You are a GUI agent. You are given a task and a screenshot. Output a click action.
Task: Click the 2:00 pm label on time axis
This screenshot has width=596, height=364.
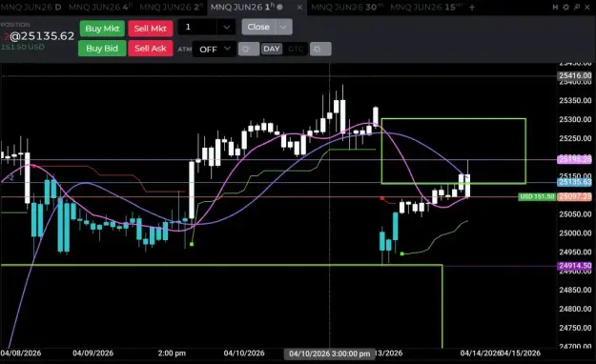point(172,353)
